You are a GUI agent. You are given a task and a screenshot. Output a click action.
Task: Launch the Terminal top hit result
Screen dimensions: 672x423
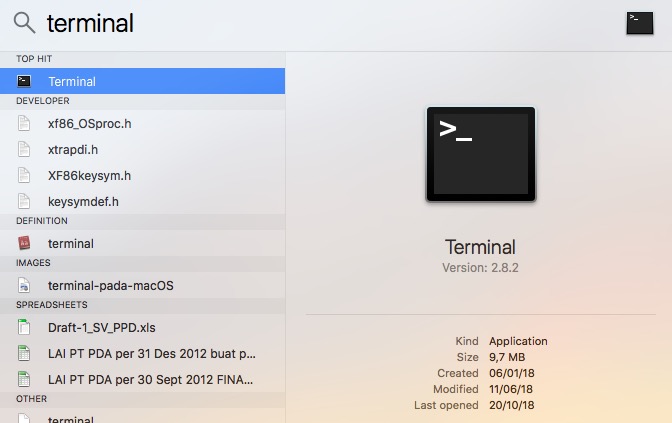(x=72, y=81)
